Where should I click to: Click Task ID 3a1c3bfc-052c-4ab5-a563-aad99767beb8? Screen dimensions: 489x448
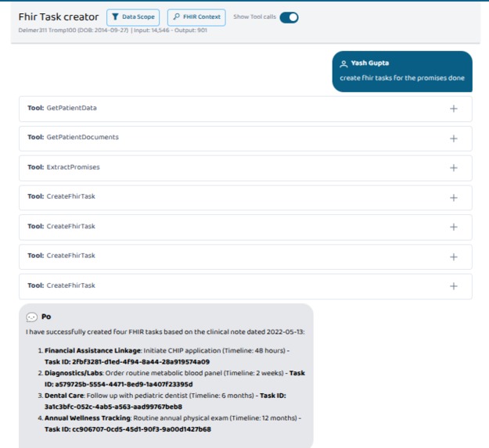165,401
